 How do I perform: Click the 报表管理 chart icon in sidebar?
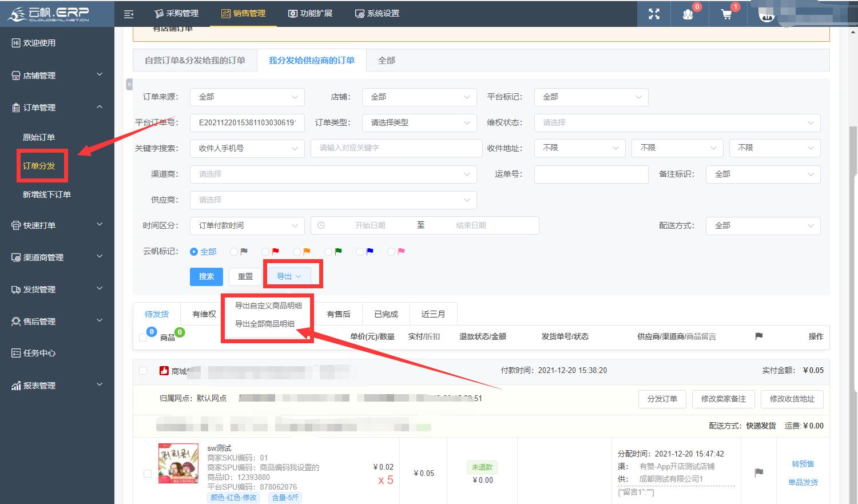pos(16,386)
